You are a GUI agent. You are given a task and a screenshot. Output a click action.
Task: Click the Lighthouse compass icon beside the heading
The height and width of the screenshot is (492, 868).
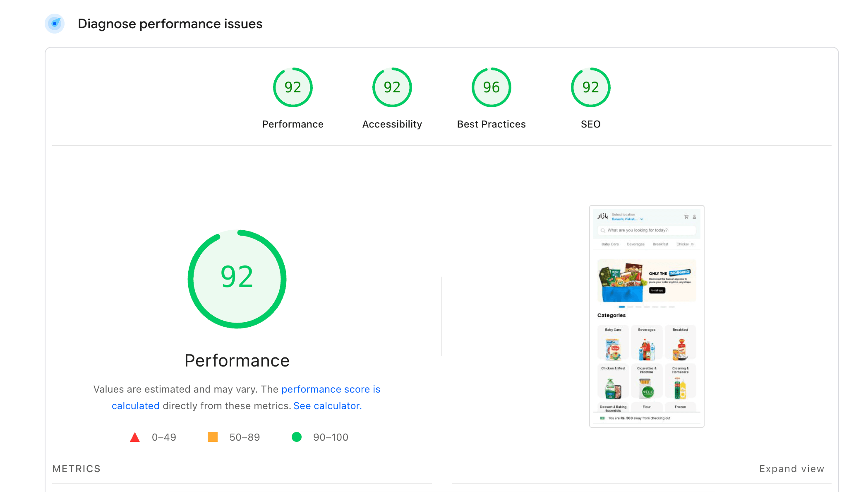click(x=55, y=24)
